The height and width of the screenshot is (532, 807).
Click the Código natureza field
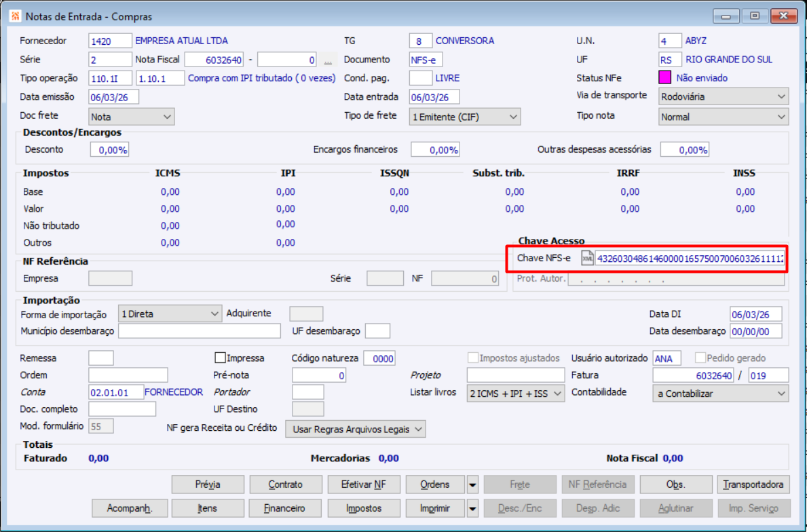(x=379, y=358)
